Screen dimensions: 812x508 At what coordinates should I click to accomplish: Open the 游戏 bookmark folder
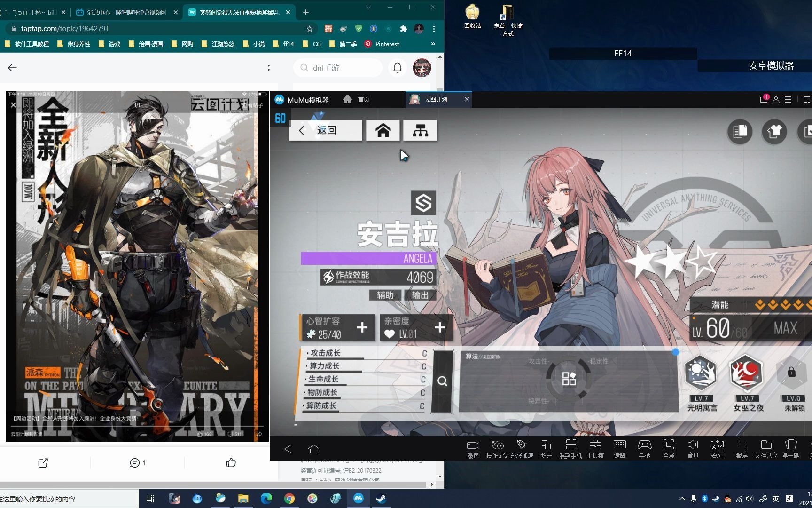coord(109,44)
